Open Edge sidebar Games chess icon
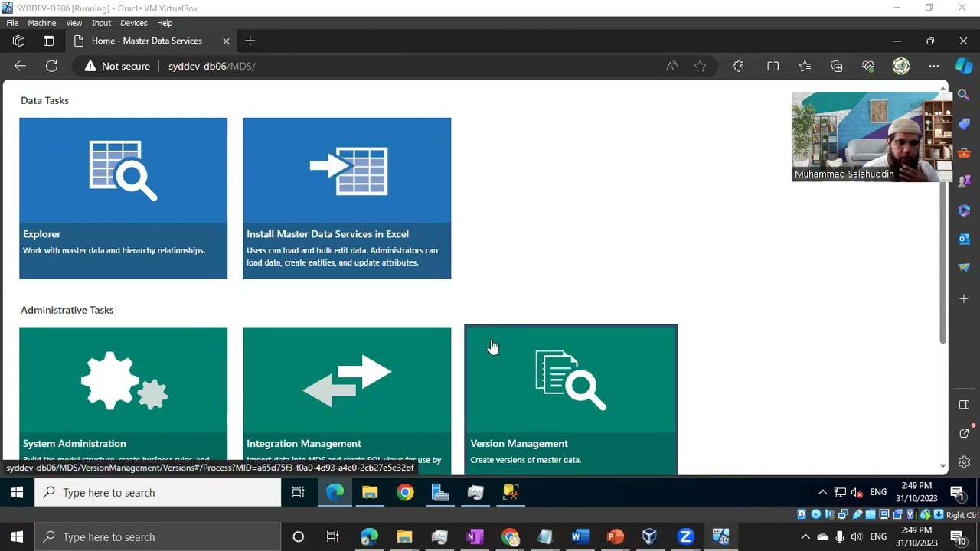 [964, 181]
